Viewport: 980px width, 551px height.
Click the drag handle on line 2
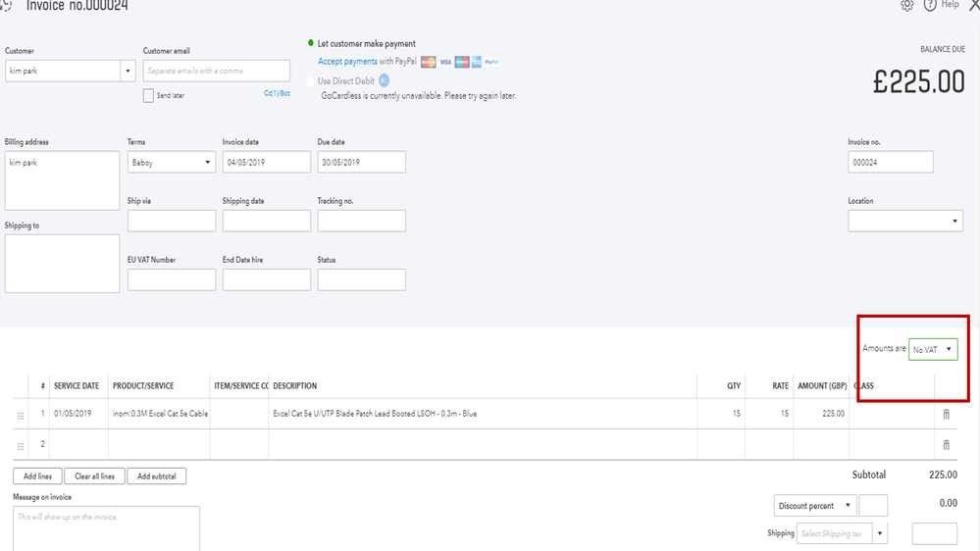point(21,445)
